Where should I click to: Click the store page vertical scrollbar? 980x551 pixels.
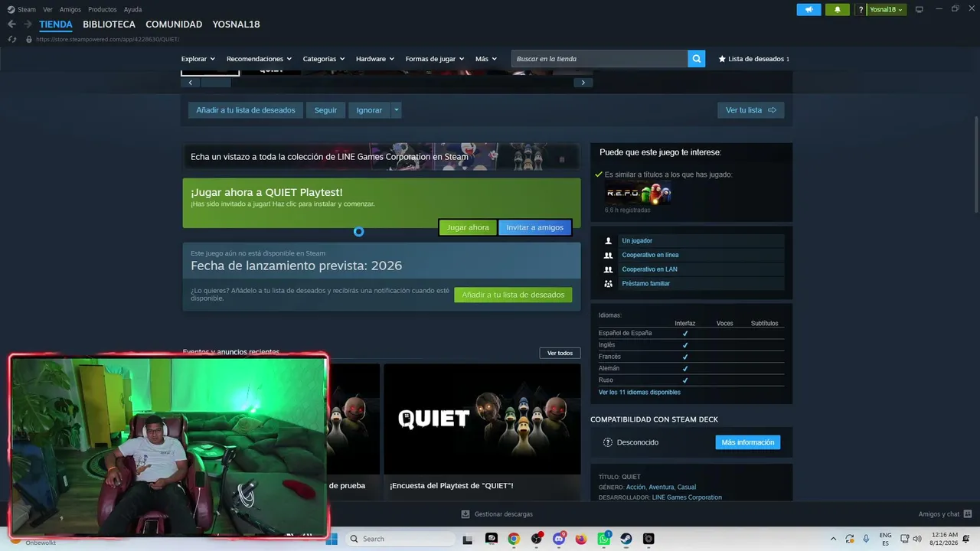pos(976,165)
